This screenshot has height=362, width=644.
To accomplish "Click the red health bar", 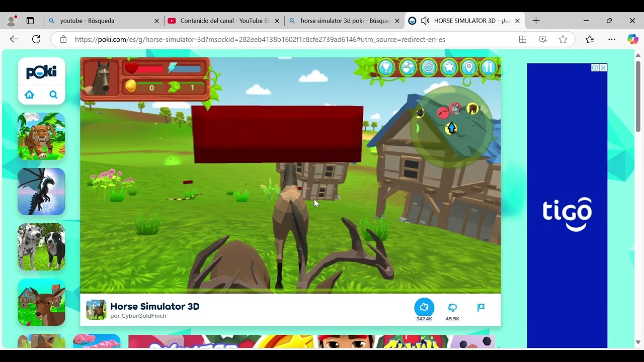I will coord(150,68).
